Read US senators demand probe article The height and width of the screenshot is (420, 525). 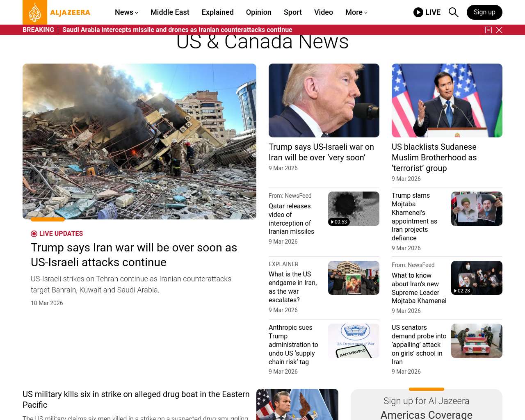419,345
